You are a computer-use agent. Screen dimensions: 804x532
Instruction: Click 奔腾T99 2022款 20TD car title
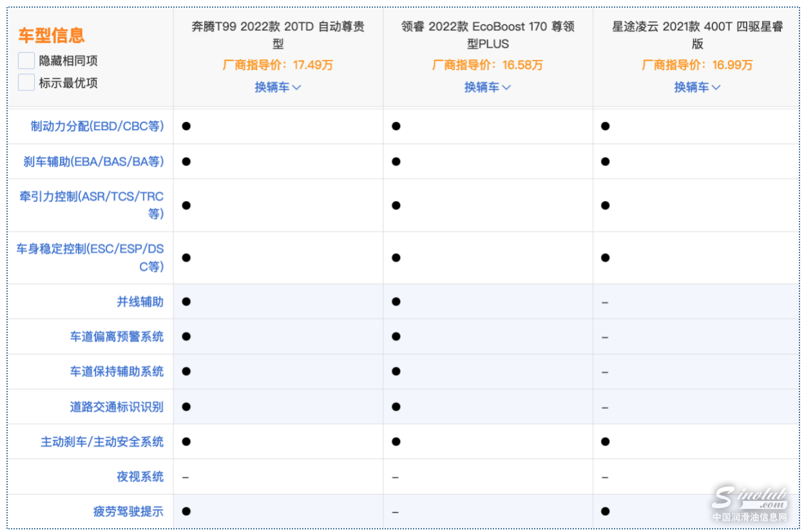(278, 35)
